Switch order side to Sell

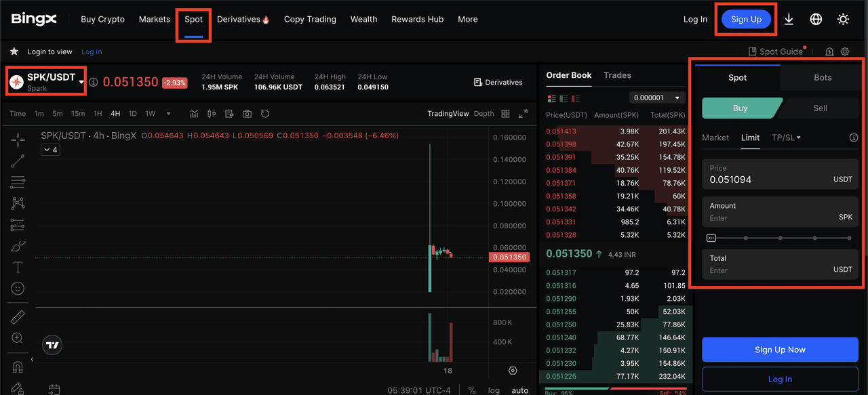coord(820,108)
